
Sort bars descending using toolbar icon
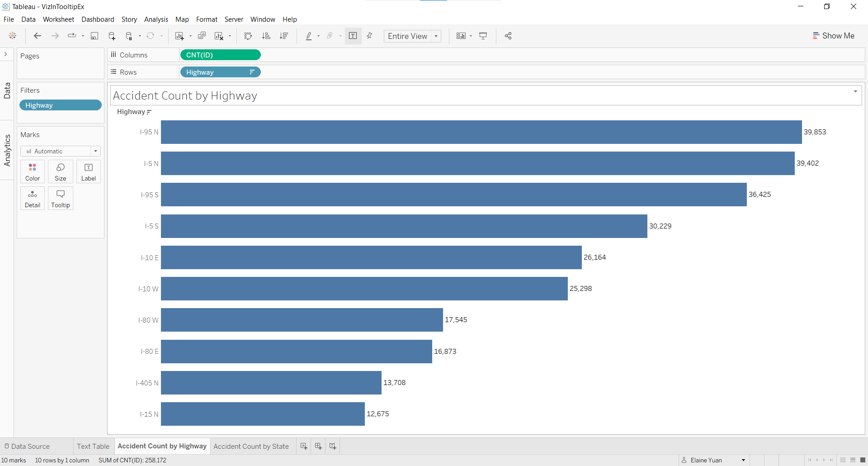284,36
